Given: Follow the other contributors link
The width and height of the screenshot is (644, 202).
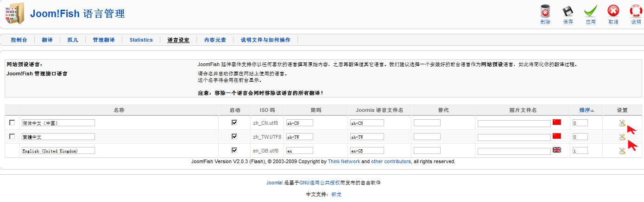Looking at the screenshot, I should (391, 161).
